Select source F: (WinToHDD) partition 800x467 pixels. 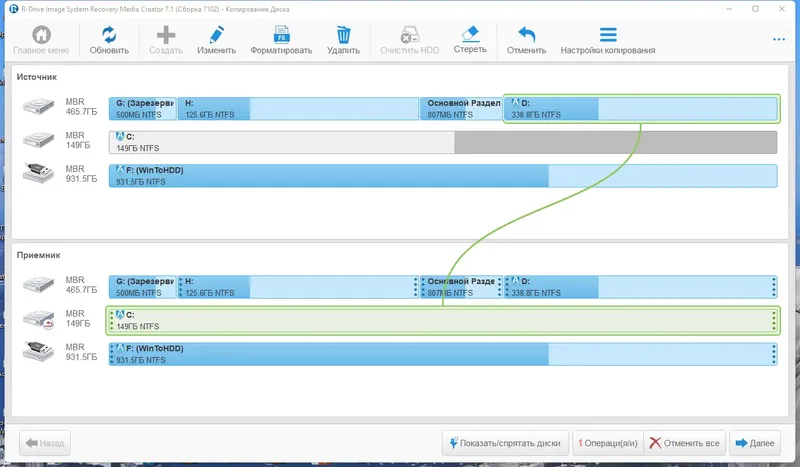pos(443,176)
